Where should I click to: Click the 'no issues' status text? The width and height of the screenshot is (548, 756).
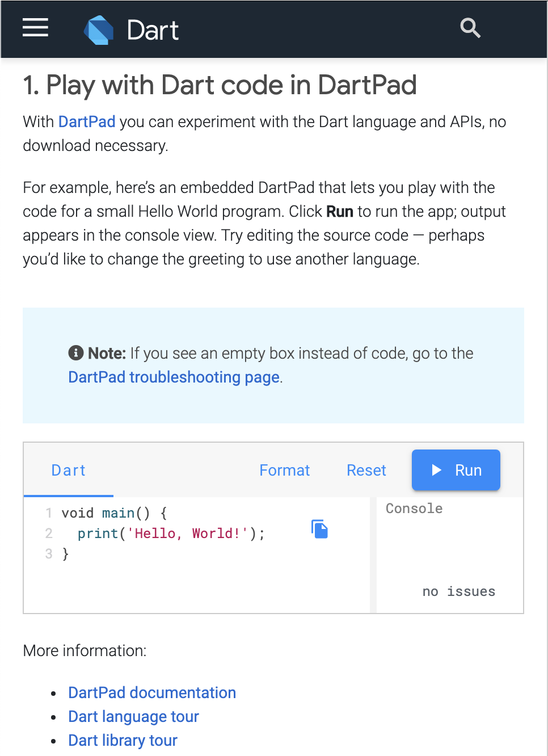tap(459, 591)
